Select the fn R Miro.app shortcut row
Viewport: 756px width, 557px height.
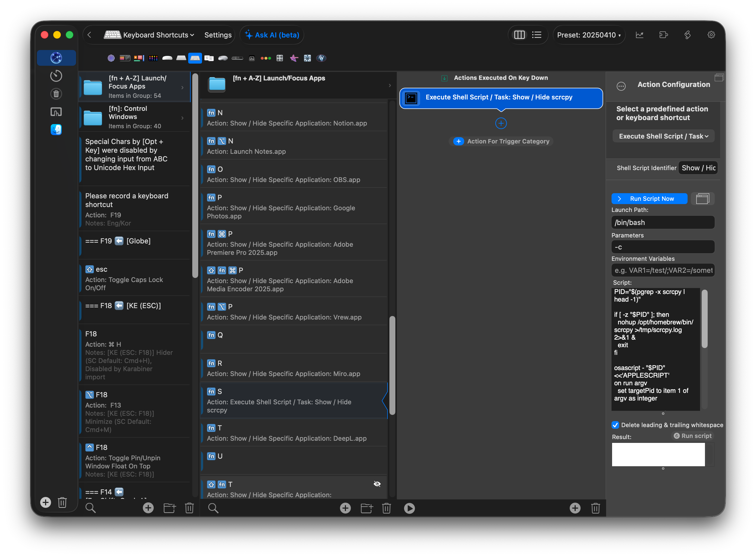(294, 368)
